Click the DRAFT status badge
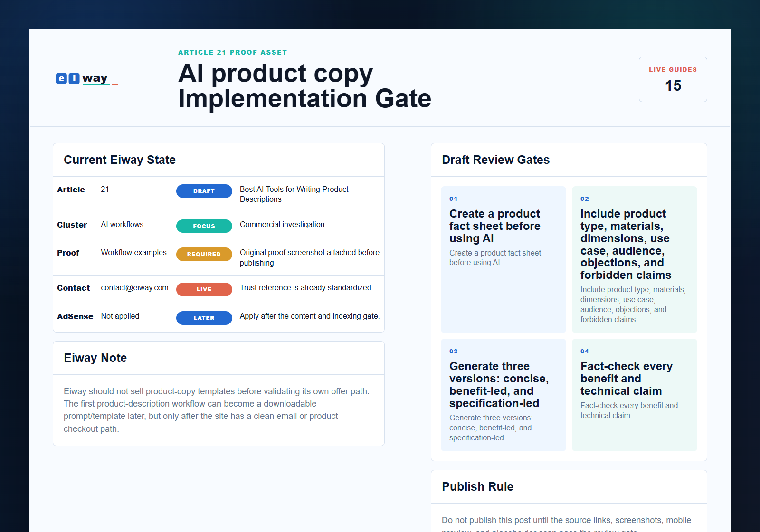The image size is (760, 532). (204, 191)
